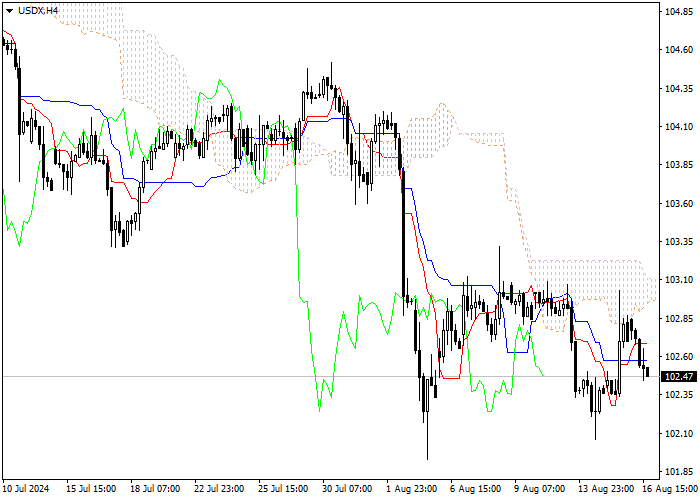This screenshot has height=500, width=700.
Task: Click the current price label 102.47
Action: pos(679,377)
